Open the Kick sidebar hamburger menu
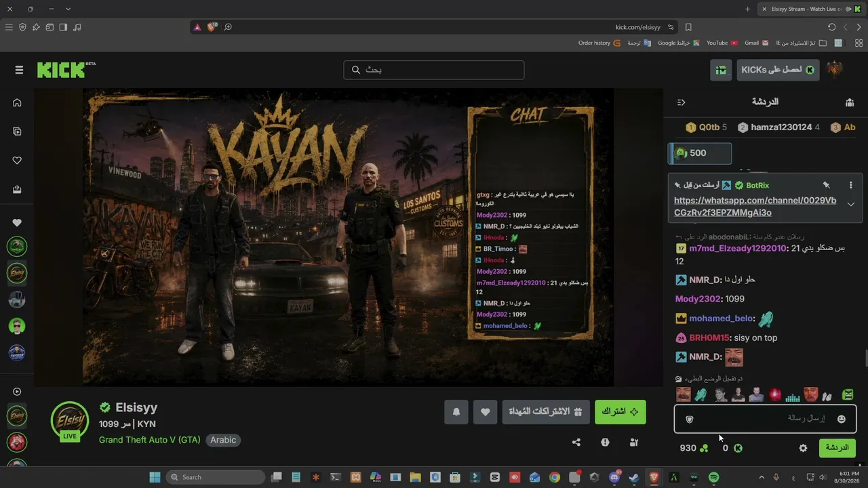 (19, 70)
